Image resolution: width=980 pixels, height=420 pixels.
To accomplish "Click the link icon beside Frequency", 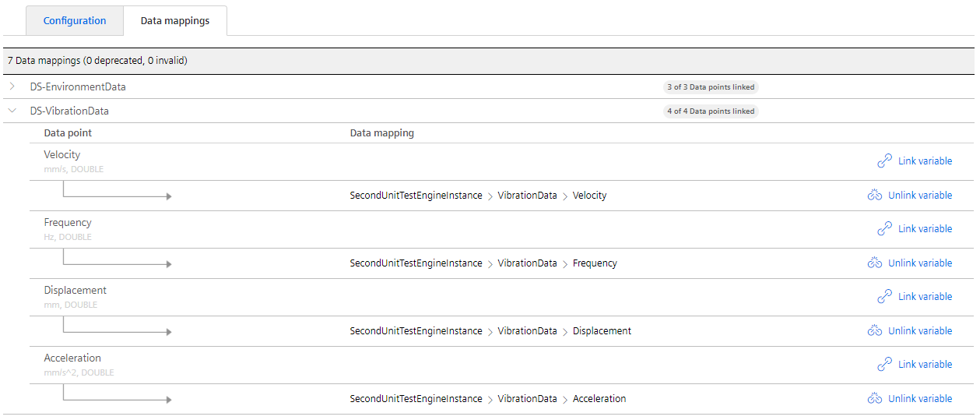I will [x=884, y=229].
